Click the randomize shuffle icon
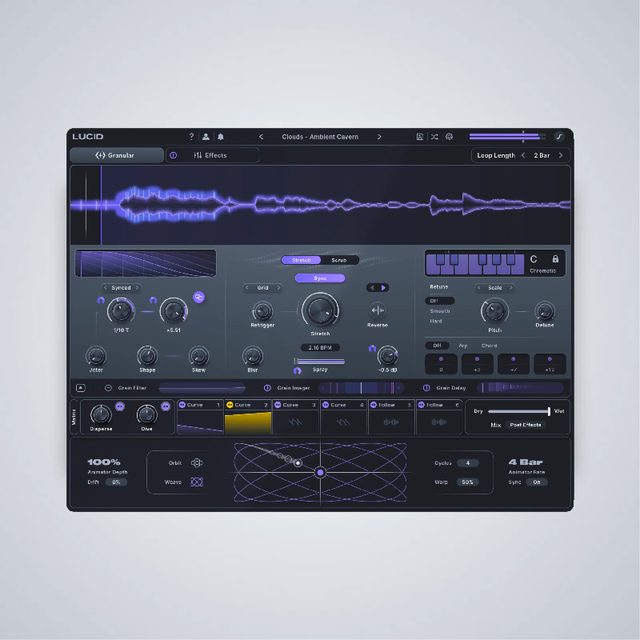 click(x=434, y=137)
